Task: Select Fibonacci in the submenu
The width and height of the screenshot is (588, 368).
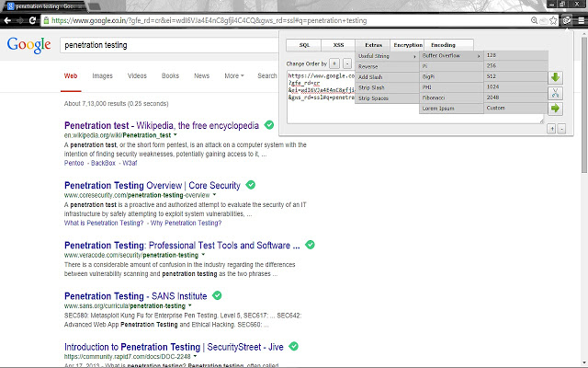Action: (x=451, y=98)
